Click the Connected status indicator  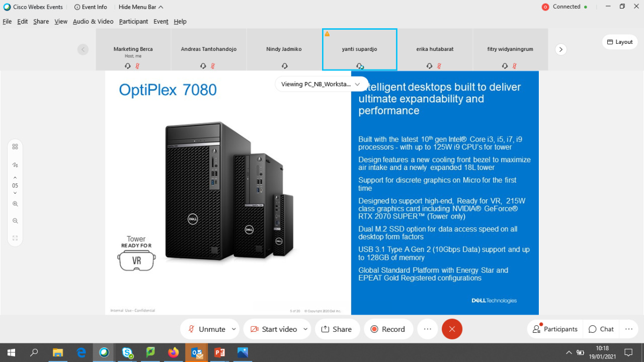pos(570,7)
